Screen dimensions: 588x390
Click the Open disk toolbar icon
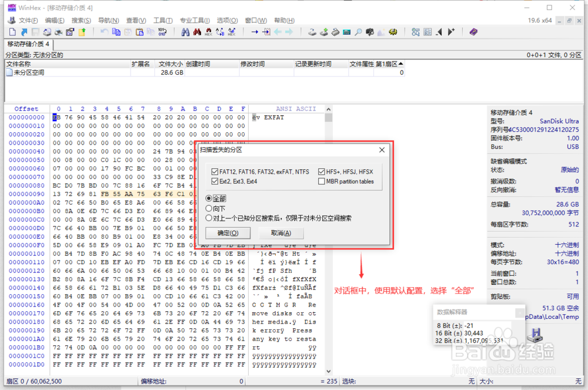[x=312, y=32]
